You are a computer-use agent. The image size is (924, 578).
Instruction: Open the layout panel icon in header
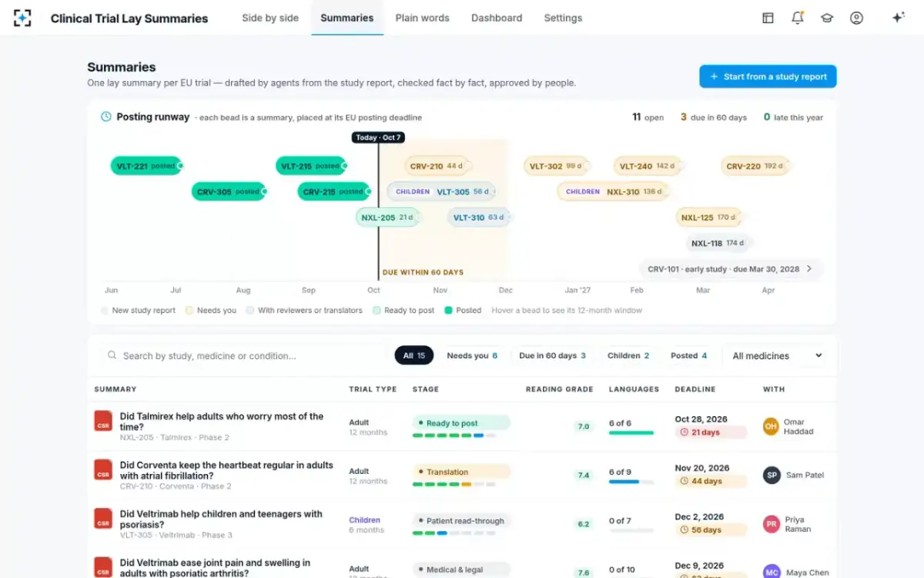[x=768, y=18]
